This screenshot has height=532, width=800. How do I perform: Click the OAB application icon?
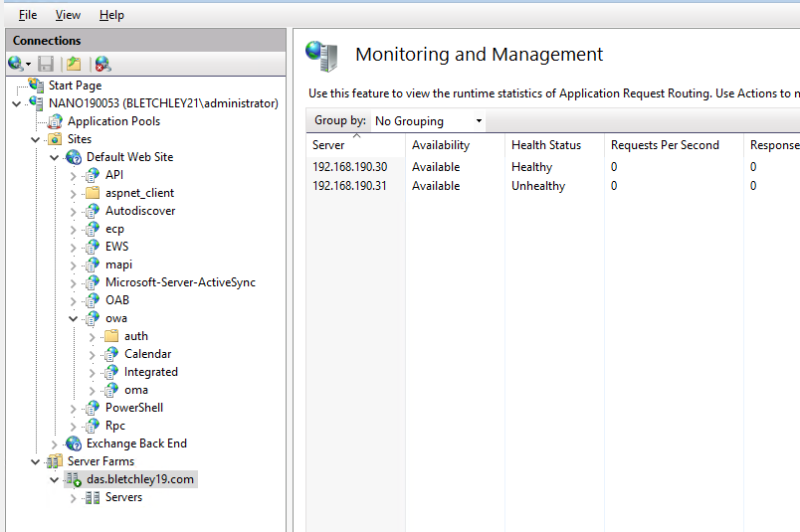pos(93,300)
